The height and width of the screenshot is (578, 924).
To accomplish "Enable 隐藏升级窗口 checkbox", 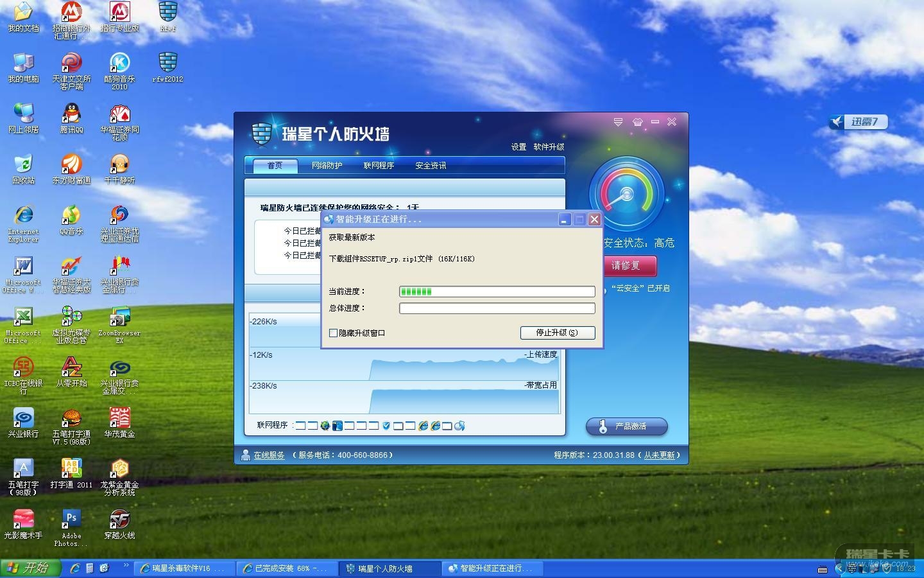I will tap(333, 333).
